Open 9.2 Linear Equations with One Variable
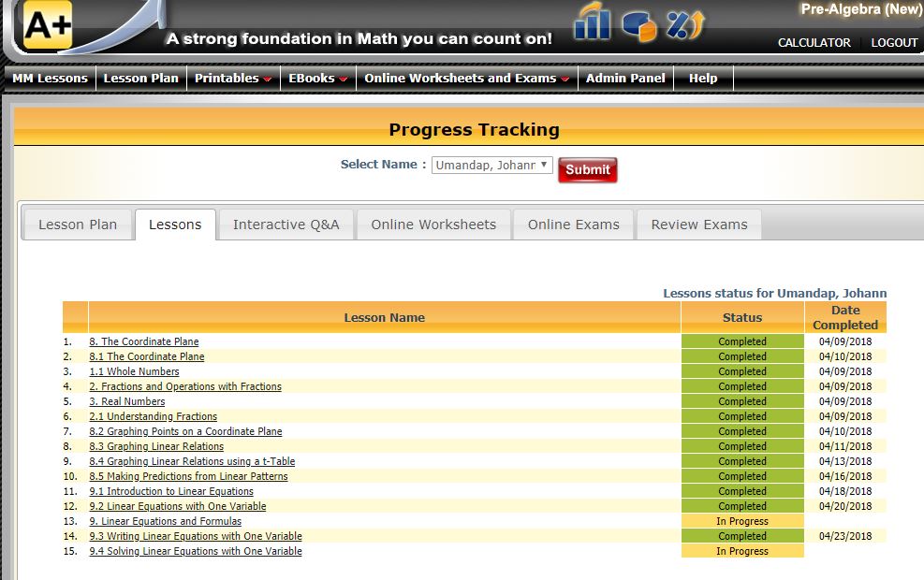The height and width of the screenshot is (580, 924). (x=178, y=506)
